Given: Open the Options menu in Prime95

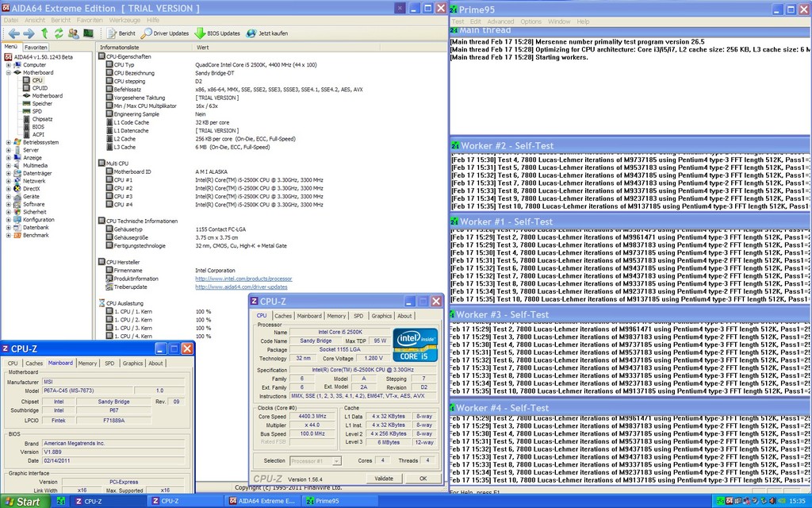Looking at the screenshot, I should point(530,21).
